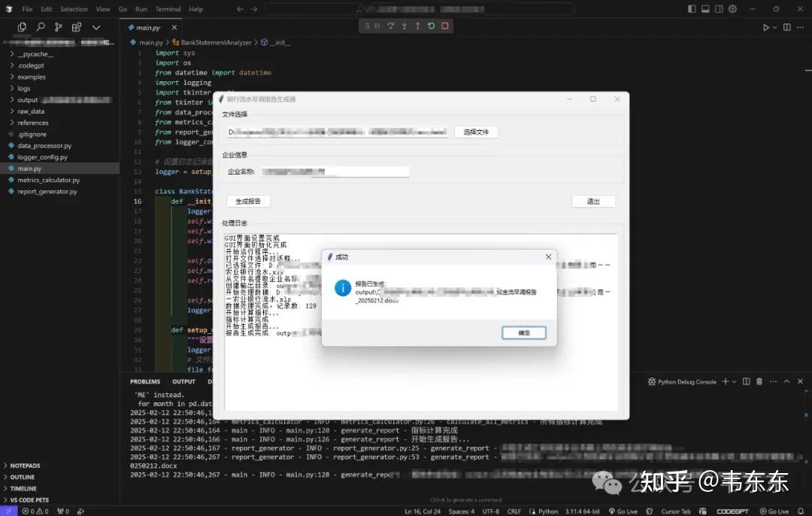Viewport: 812px width, 516px height.
Task: Run the Python file with play icon
Action: (766, 26)
